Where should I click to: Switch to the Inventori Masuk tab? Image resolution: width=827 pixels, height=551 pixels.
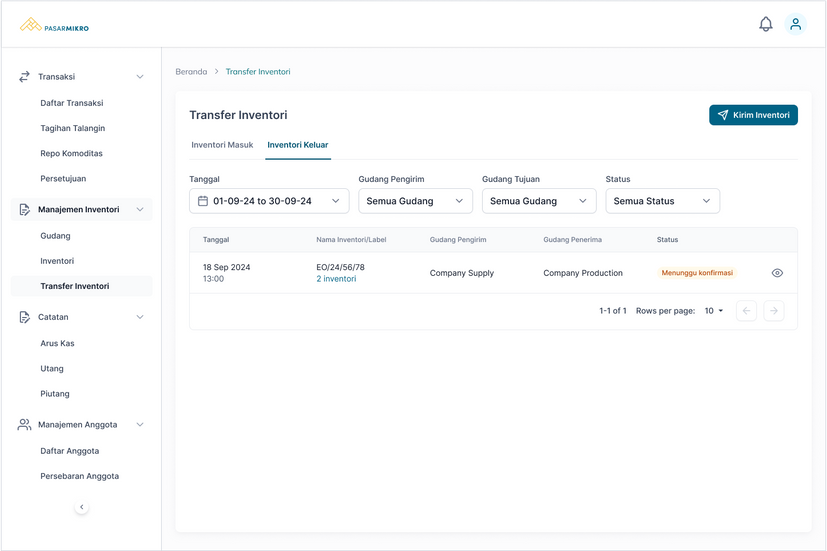point(222,145)
